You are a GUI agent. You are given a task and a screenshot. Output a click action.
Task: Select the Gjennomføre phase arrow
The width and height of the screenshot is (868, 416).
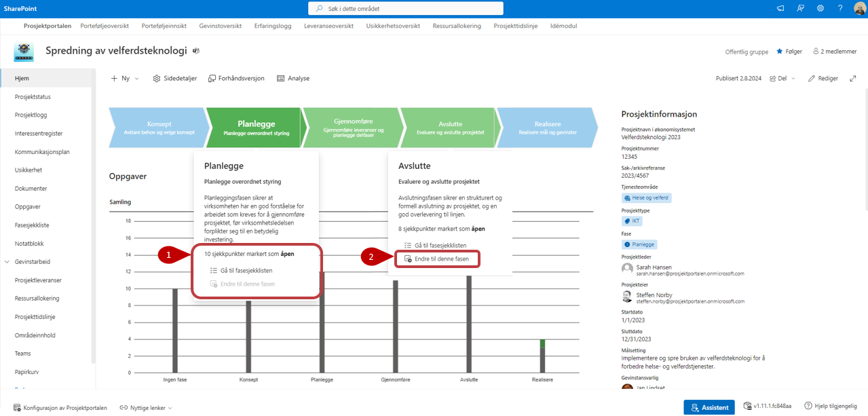coord(350,127)
